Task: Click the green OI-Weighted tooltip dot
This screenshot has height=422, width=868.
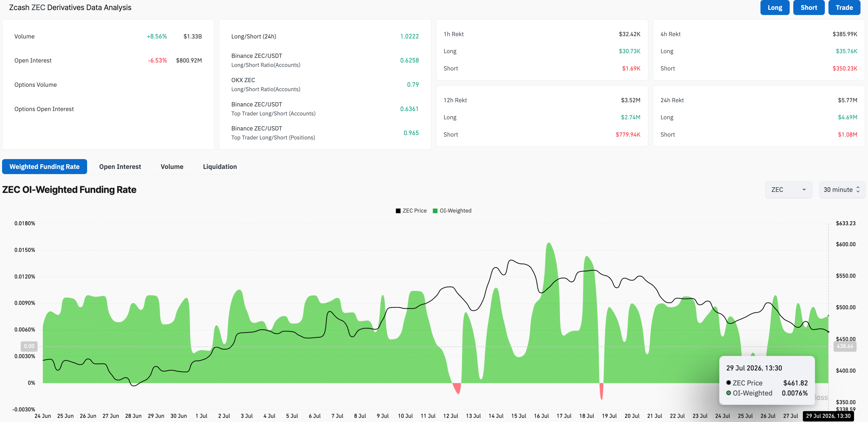Action: 728,393
